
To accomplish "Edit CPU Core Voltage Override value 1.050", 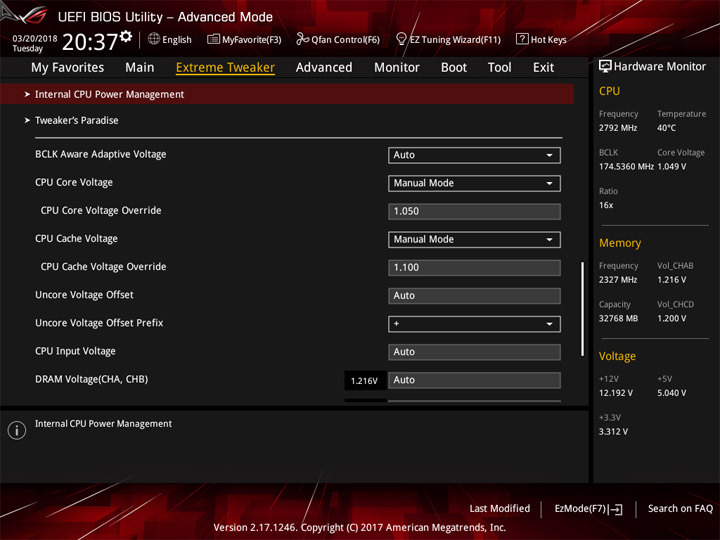I will pos(474,211).
